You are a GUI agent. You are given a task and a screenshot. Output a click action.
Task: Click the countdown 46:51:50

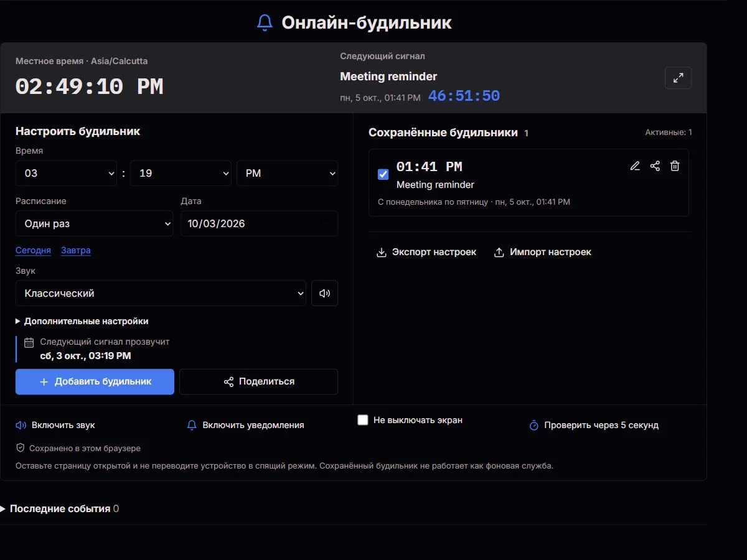(464, 96)
